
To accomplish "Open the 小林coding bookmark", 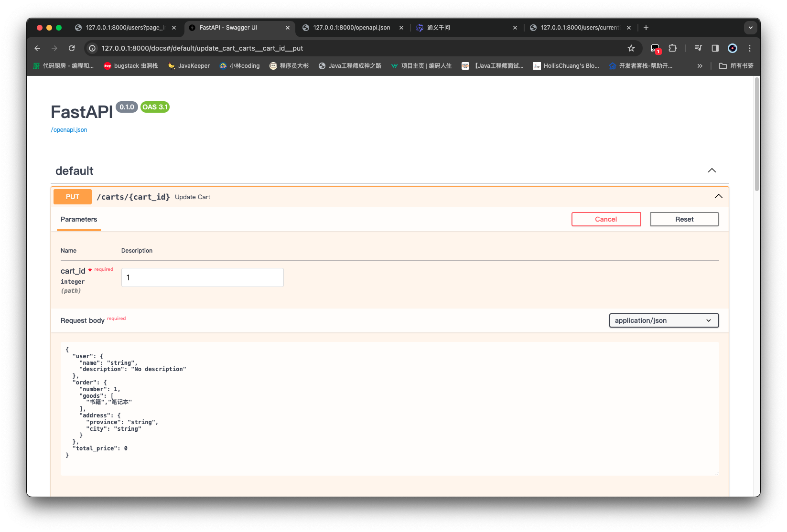I will 240,66.
